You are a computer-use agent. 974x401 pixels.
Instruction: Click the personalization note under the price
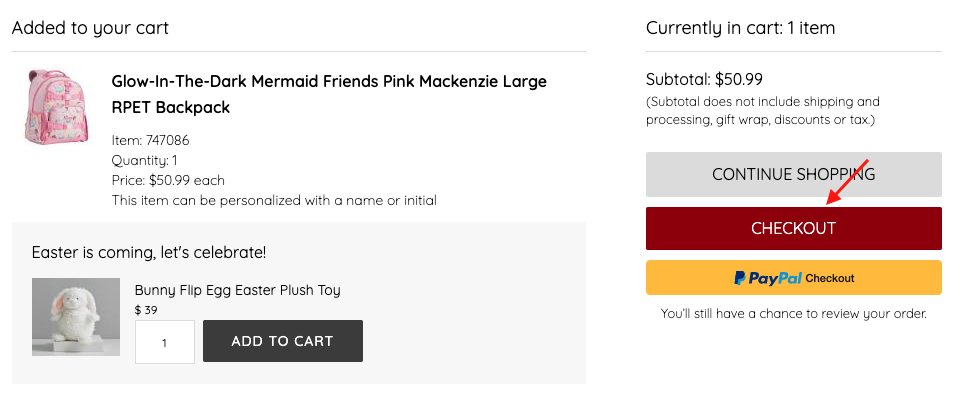pyautogui.click(x=274, y=200)
